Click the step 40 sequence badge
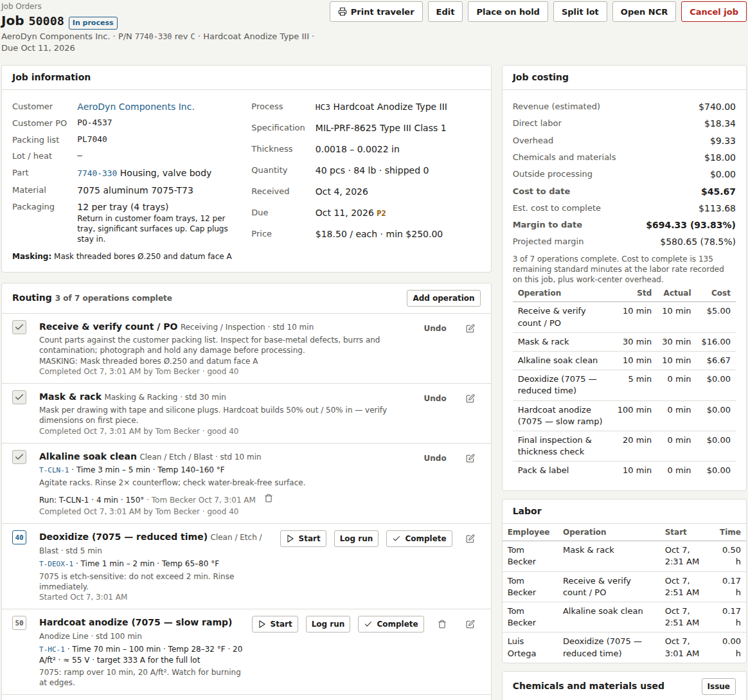 coord(19,538)
